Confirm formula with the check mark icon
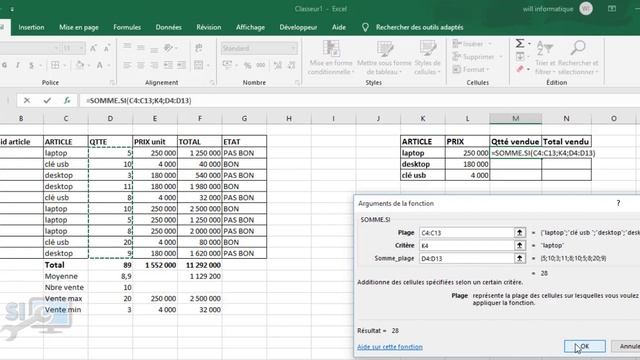 [47, 100]
